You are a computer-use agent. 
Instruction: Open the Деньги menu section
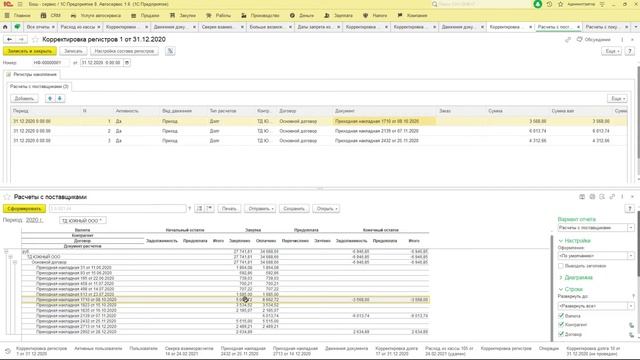tap(302, 16)
